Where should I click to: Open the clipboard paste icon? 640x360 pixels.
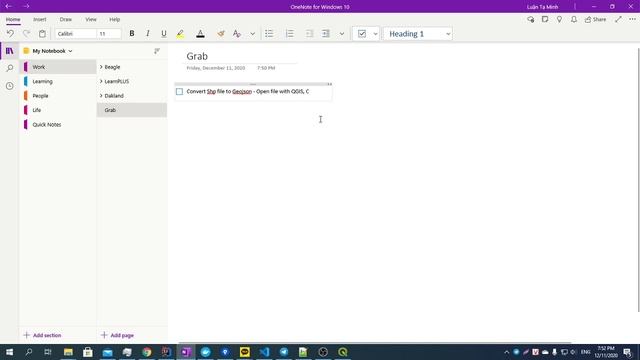(42, 33)
